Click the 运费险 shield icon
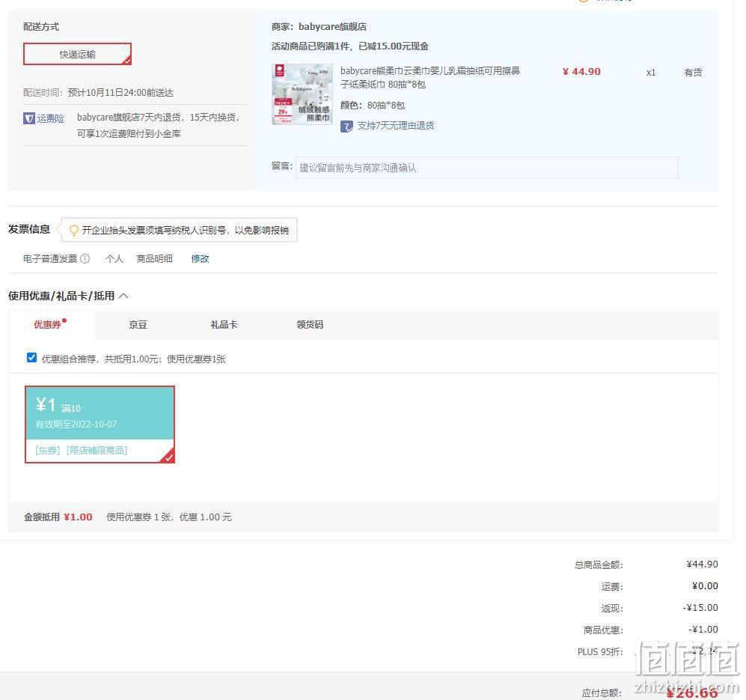The height and width of the screenshot is (700, 746). click(x=28, y=118)
